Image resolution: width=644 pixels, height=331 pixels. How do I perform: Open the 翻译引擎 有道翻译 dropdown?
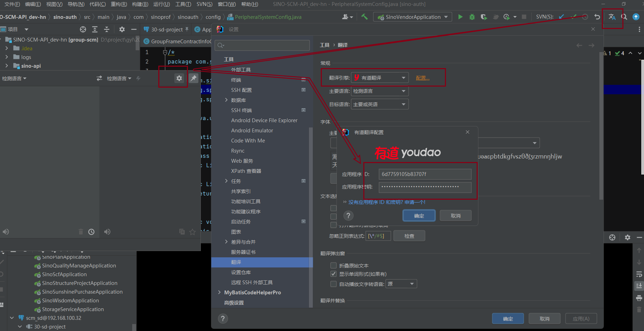pyautogui.click(x=380, y=78)
